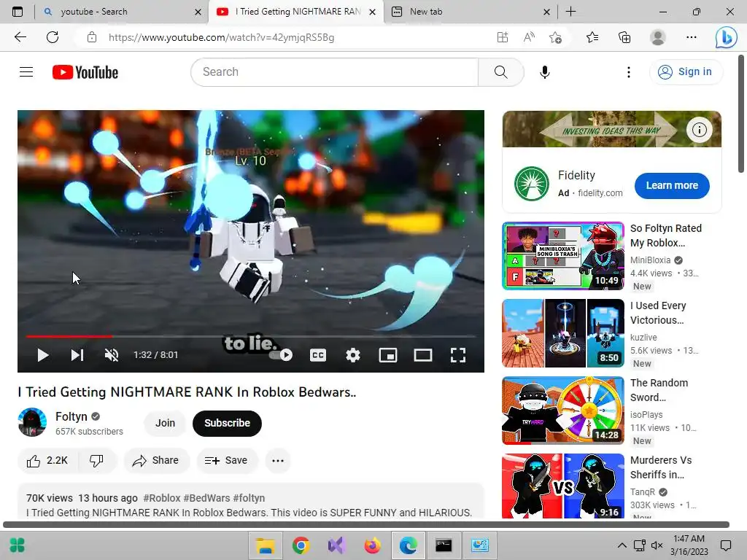Play the video

tap(43, 355)
